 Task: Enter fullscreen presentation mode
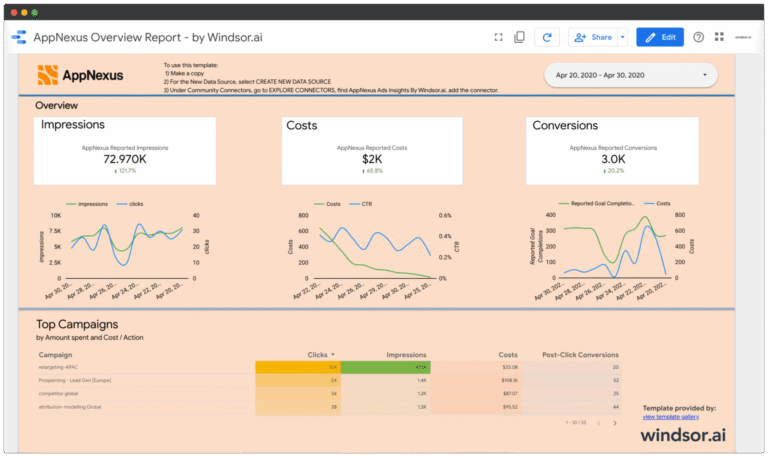coord(498,37)
